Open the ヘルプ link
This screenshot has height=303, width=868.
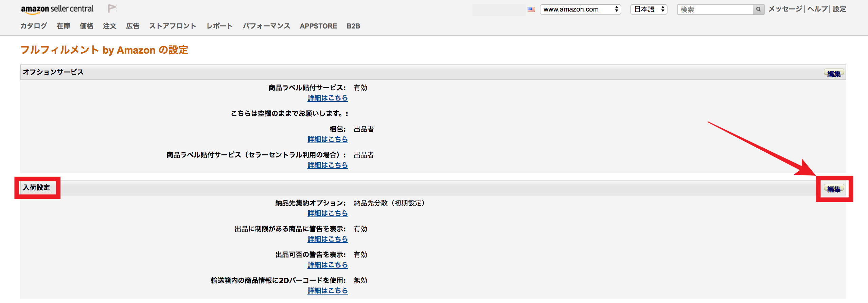click(817, 9)
